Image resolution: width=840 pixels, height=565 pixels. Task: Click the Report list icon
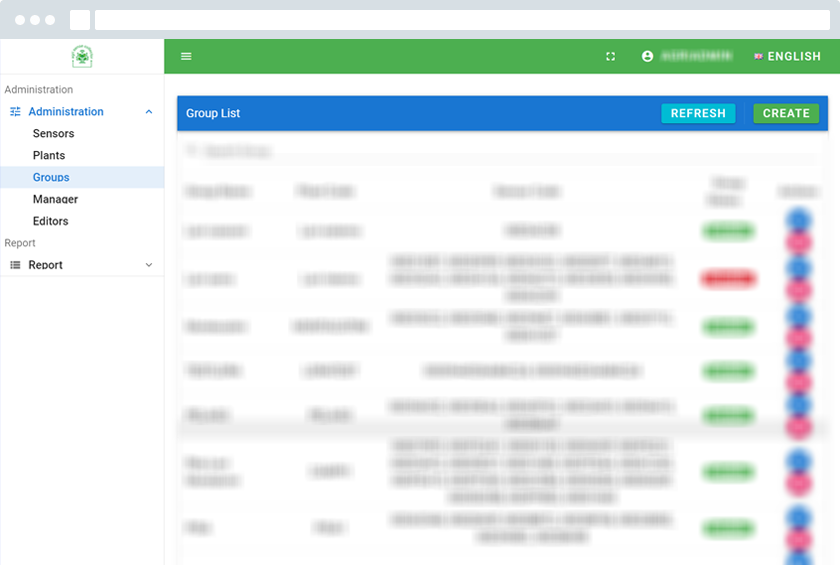(16, 265)
